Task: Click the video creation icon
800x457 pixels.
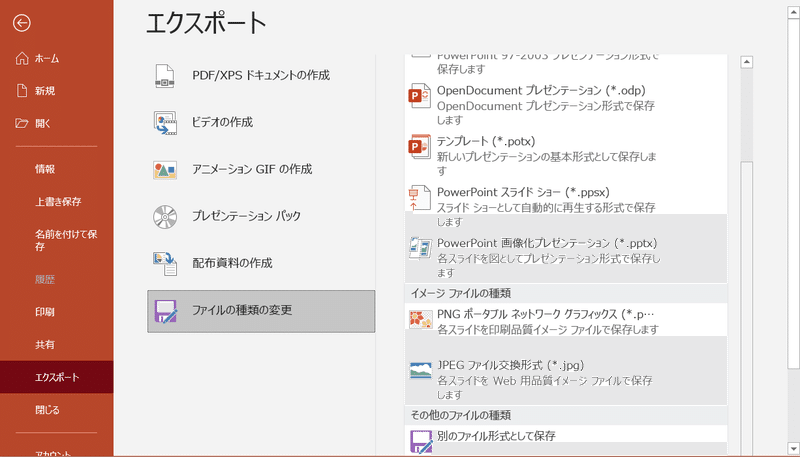Action: tap(165, 123)
